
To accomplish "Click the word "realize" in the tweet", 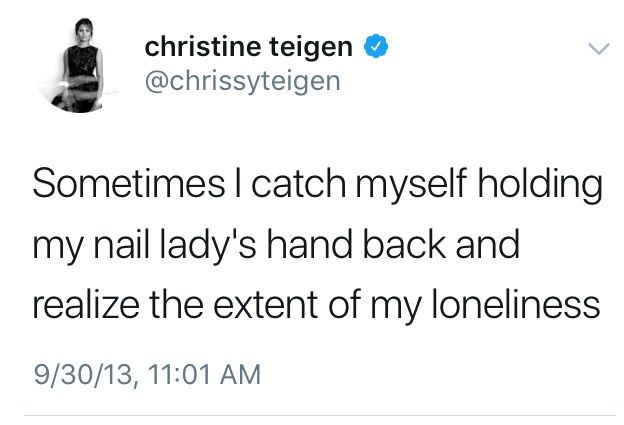I will pyautogui.click(x=86, y=304).
